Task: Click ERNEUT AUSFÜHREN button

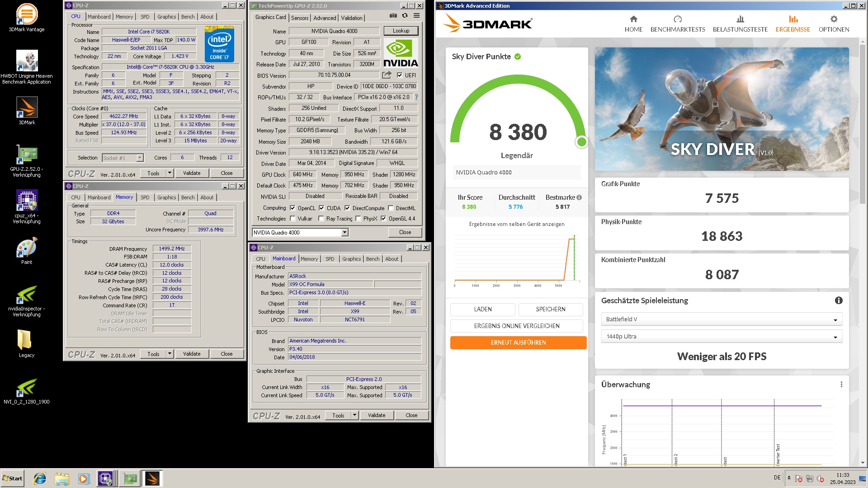Action: click(x=518, y=343)
